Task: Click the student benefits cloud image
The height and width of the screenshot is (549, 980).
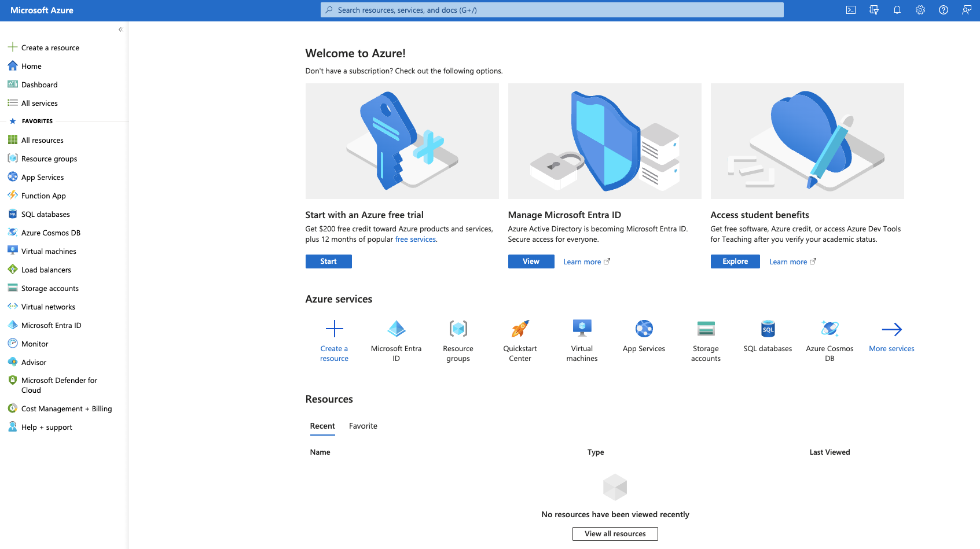Action: click(x=807, y=141)
